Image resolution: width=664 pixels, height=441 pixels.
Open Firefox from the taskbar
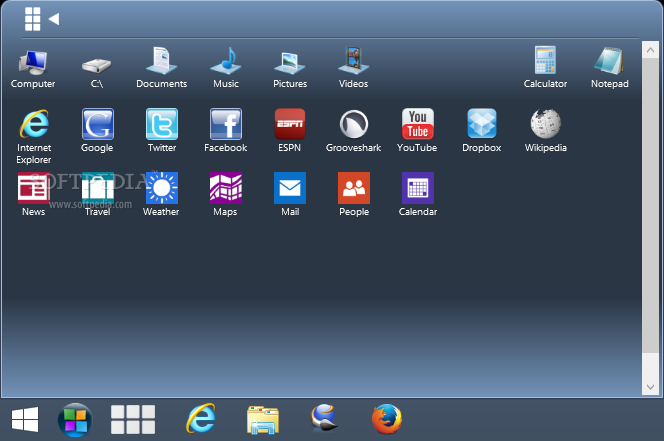387,419
